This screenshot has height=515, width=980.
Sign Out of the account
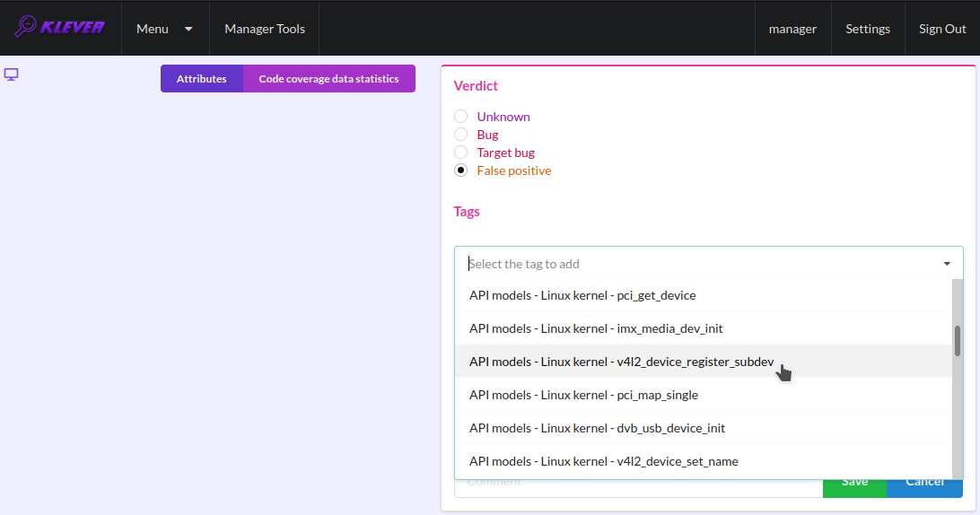[942, 29]
